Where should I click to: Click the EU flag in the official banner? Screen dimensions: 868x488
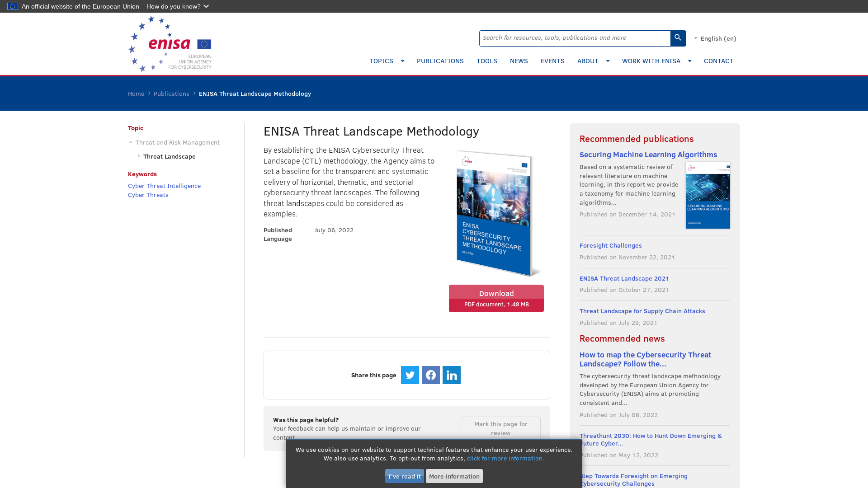click(x=12, y=6)
